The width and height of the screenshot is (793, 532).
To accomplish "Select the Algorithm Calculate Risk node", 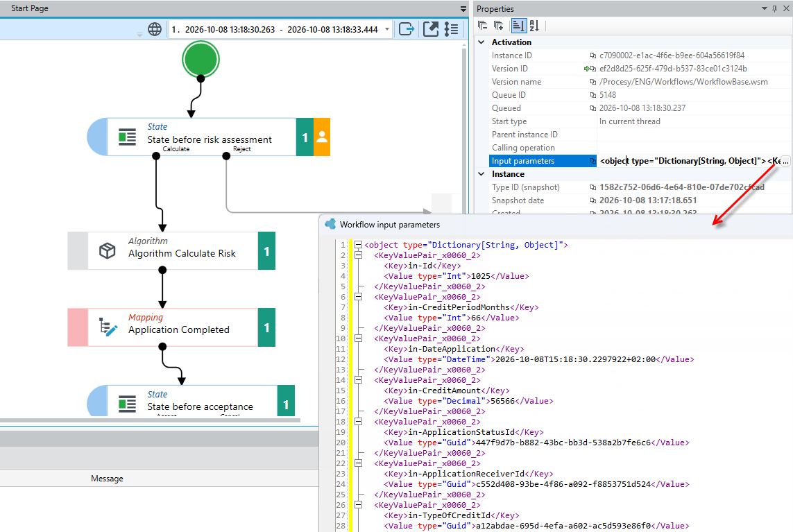I will pyautogui.click(x=171, y=251).
